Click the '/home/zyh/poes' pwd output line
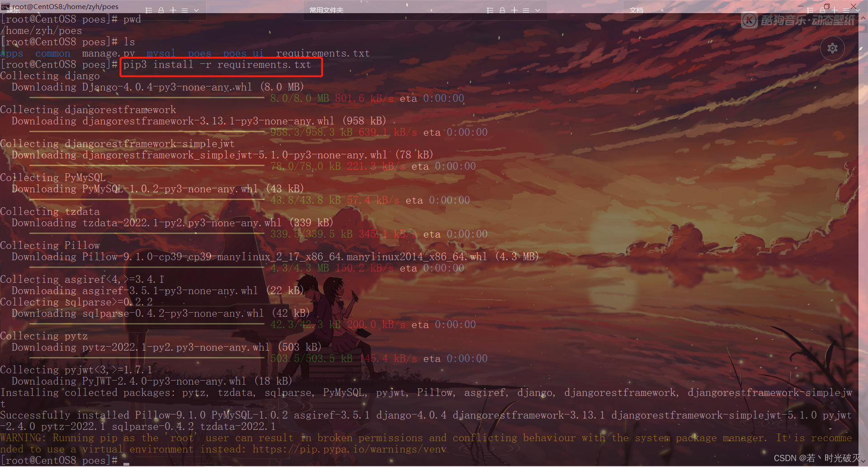Image resolution: width=868 pixels, height=467 pixels. coord(41,31)
